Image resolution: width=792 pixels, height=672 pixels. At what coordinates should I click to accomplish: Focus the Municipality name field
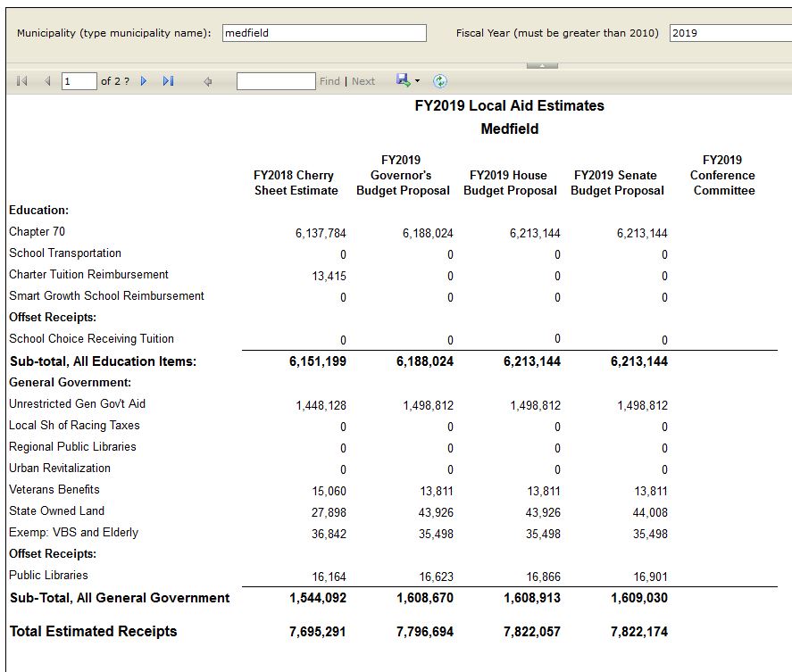pyautogui.click(x=324, y=33)
